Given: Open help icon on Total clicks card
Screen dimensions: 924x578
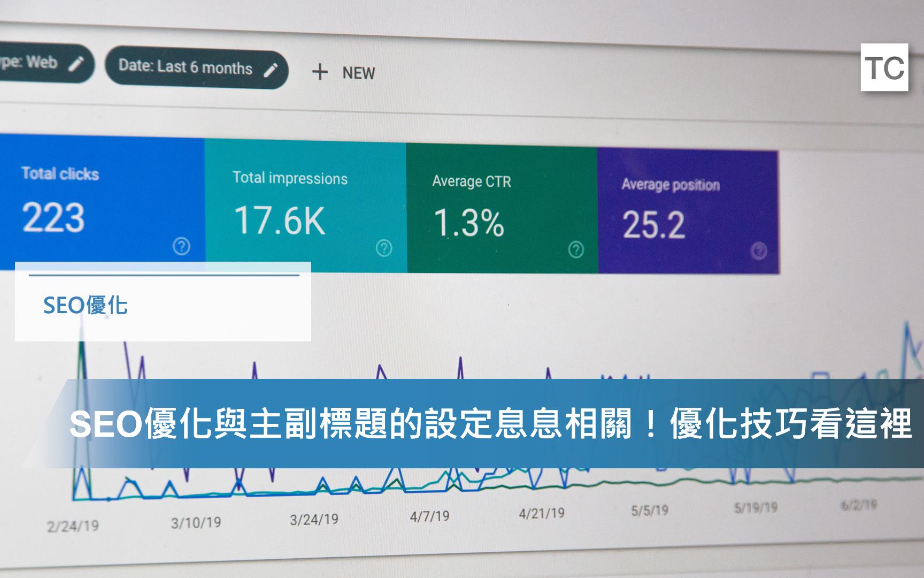Looking at the screenshot, I should pyautogui.click(x=182, y=246).
